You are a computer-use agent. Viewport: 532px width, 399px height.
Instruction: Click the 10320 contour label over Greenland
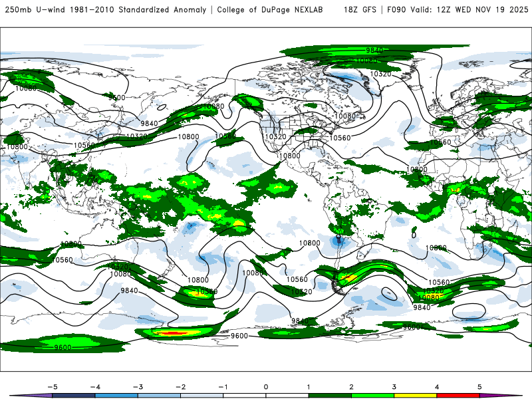[x=380, y=74]
